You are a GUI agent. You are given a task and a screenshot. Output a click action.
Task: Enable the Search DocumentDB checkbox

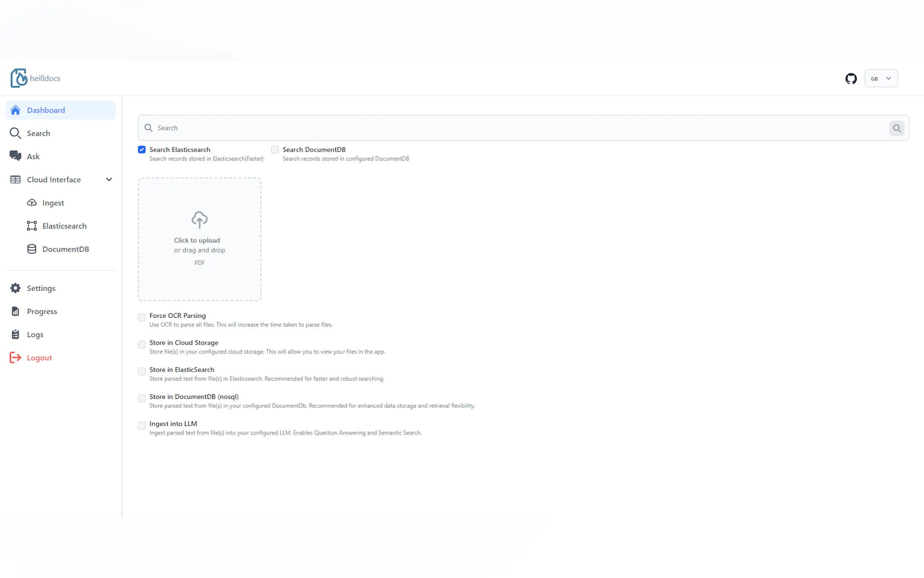coord(275,150)
